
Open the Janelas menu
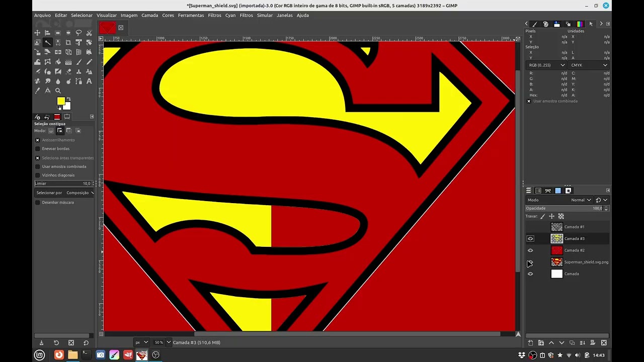click(x=284, y=15)
